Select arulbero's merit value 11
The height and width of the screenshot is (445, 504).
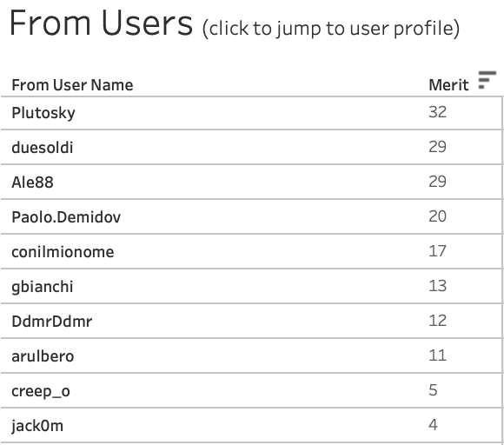437,355
